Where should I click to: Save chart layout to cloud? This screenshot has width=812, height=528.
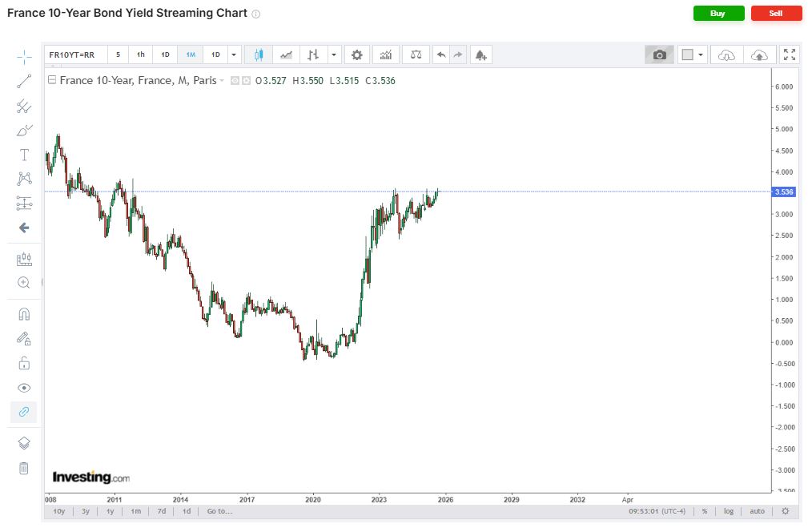(759, 54)
